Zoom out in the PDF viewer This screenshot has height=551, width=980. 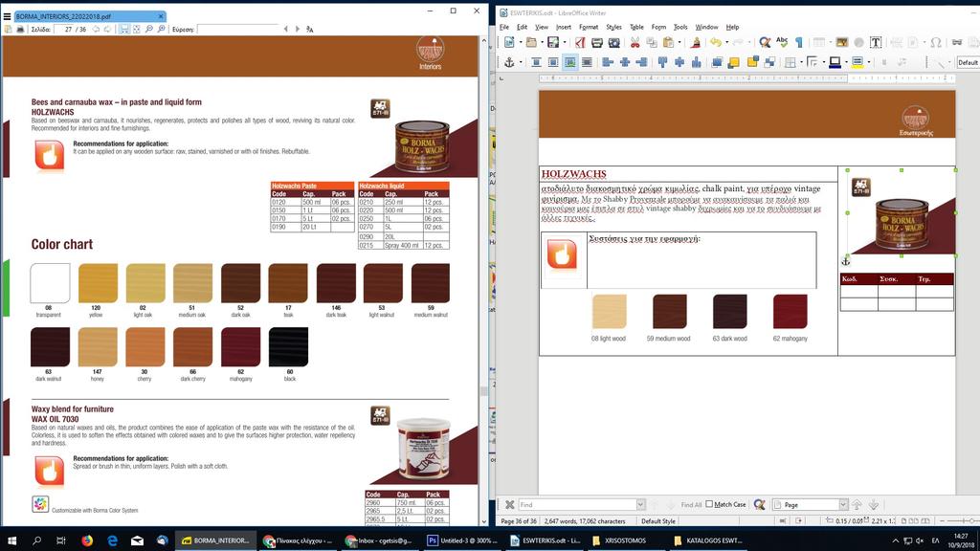pos(148,30)
